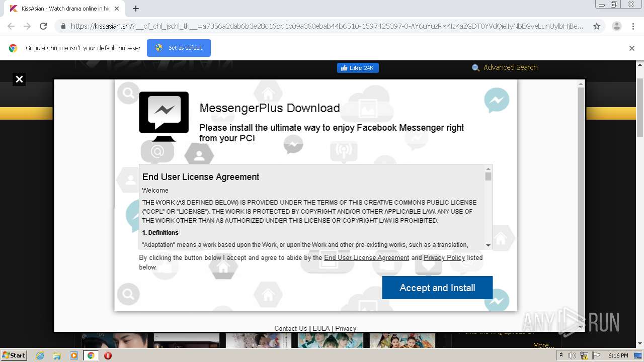Click the Advanced Search magnifier icon
644x362 pixels.
[475, 68]
